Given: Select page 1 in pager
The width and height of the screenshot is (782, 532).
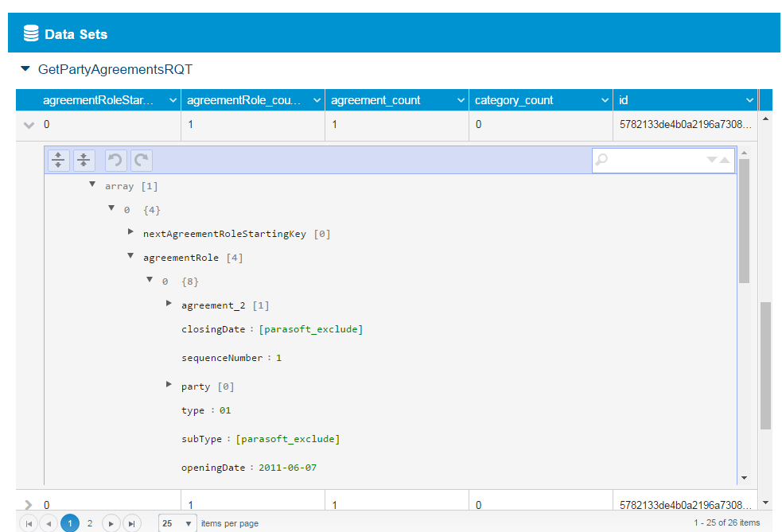Looking at the screenshot, I should click(70, 523).
